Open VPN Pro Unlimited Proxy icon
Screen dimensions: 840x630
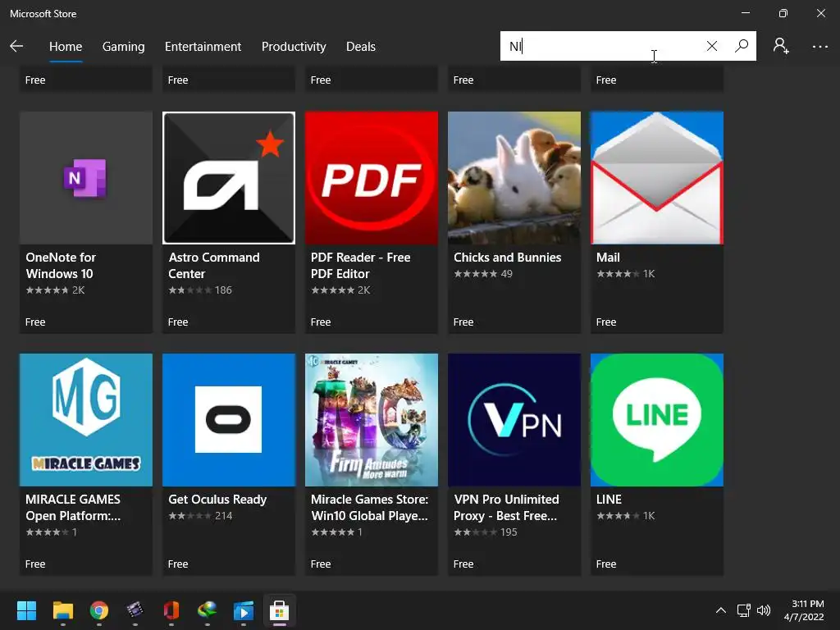pos(514,420)
